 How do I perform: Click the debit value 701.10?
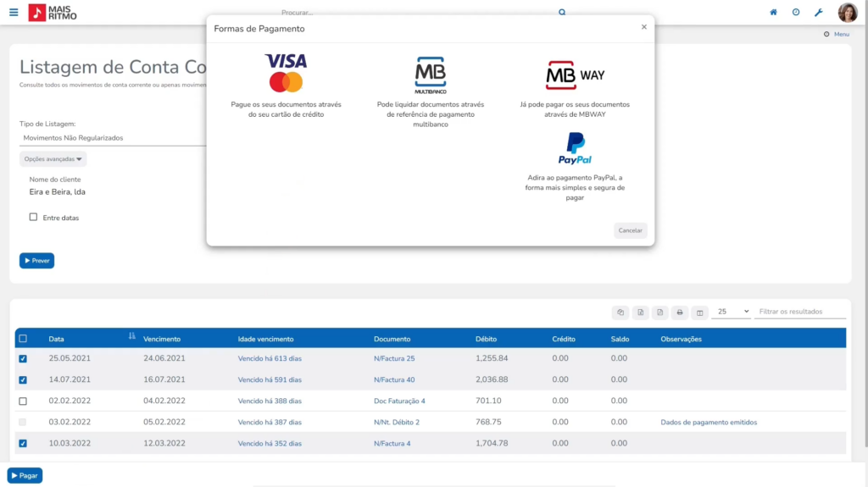488,400
